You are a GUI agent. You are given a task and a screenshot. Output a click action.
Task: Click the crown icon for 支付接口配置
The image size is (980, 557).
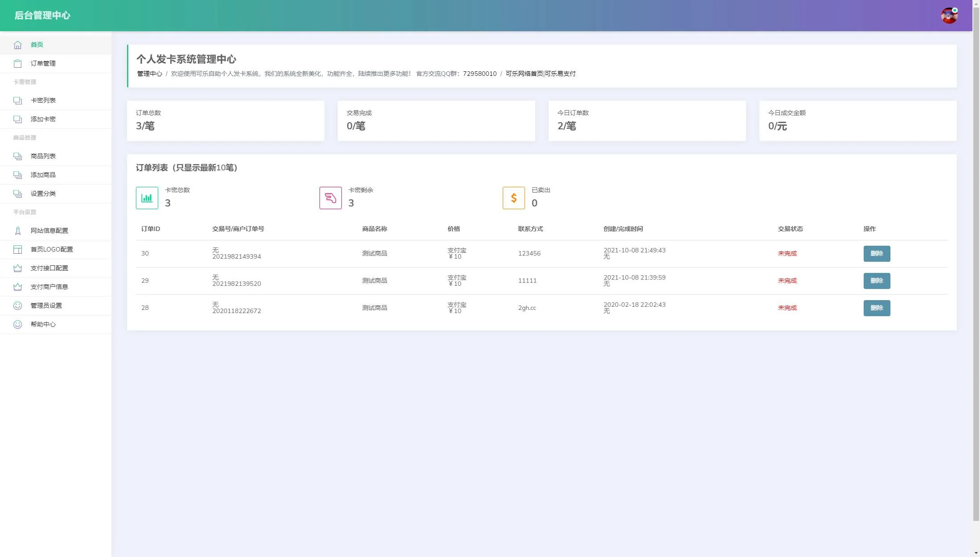point(17,268)
